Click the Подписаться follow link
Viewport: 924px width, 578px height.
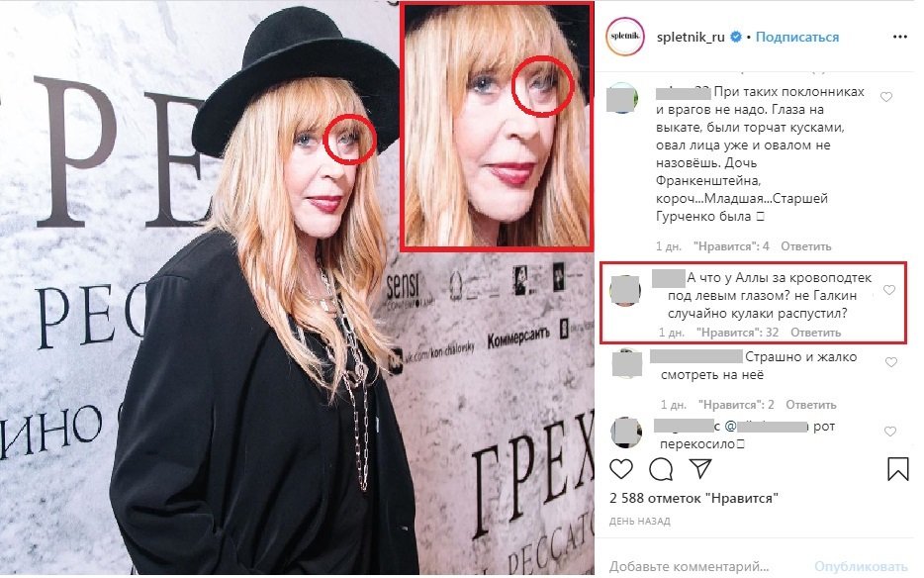tap(796, 38)
